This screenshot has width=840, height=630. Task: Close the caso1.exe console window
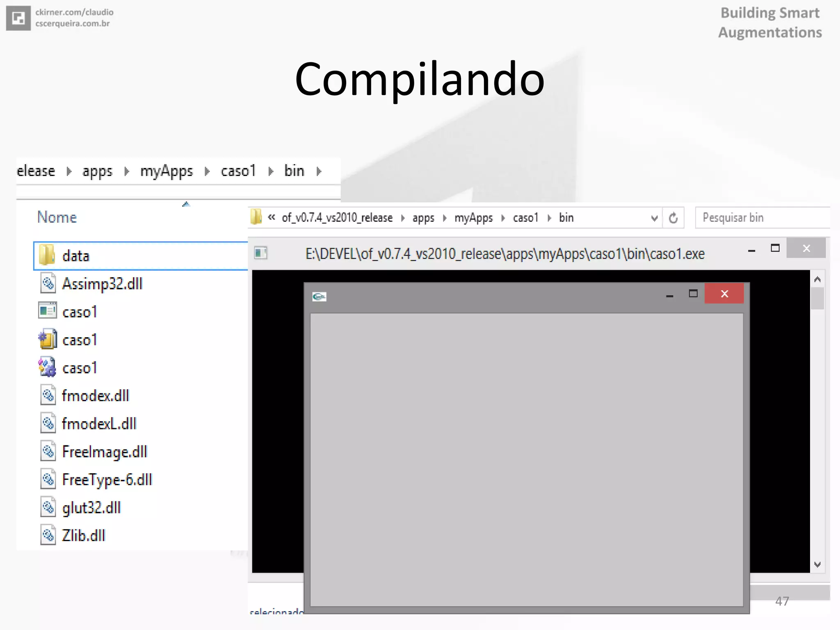pyautogui.click(x=806, y=248)
